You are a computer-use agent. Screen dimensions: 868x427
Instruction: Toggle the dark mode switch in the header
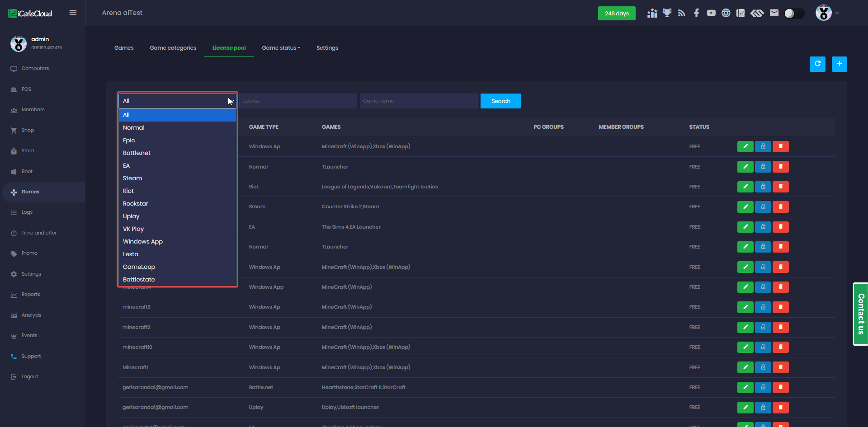(x=794, y=13)
